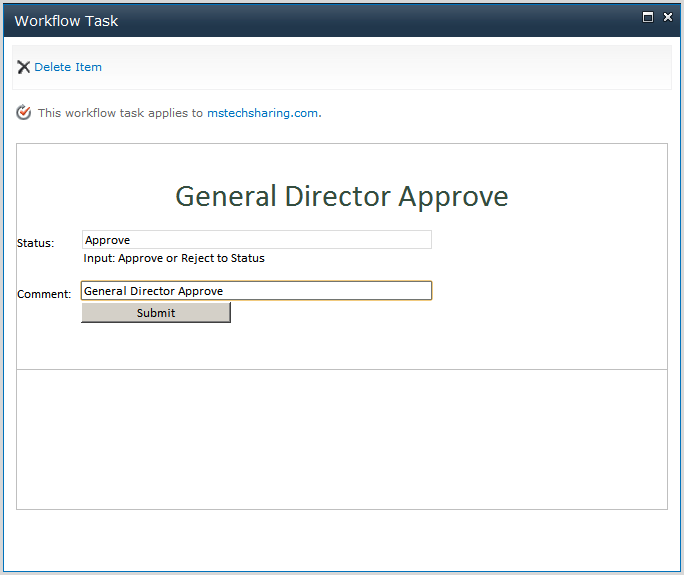
Task: Open the mstechsharing.com link
Action: pyautogui.click(x=262, y=113)
